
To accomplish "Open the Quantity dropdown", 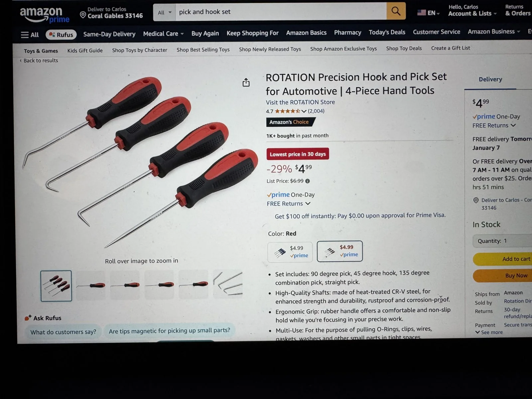I will [502, 241].
